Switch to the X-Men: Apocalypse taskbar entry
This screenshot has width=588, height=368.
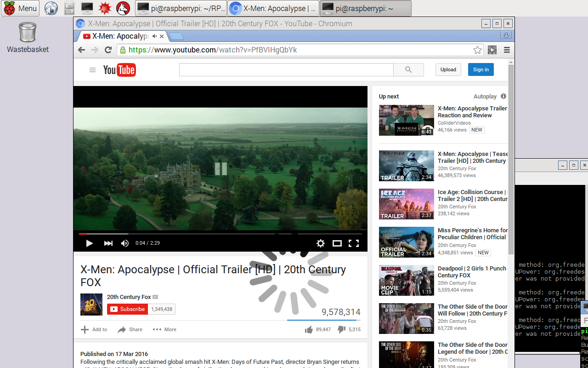(273, 8)
